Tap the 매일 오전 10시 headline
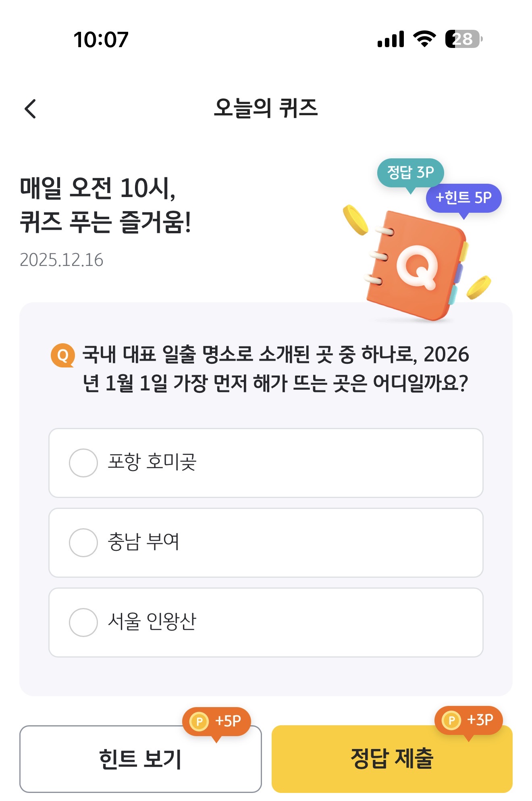 pyautogui.click(x=106, y=205)
